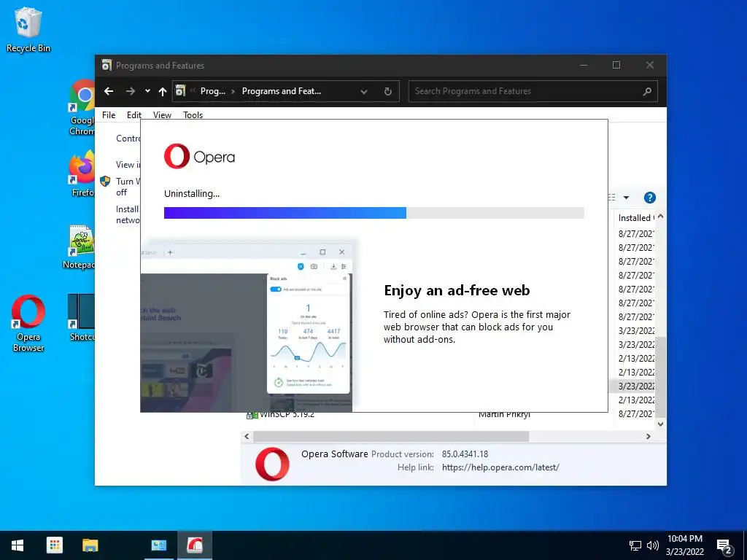
Task: Click the Opera icon in details pane
Action: point(272,463)
